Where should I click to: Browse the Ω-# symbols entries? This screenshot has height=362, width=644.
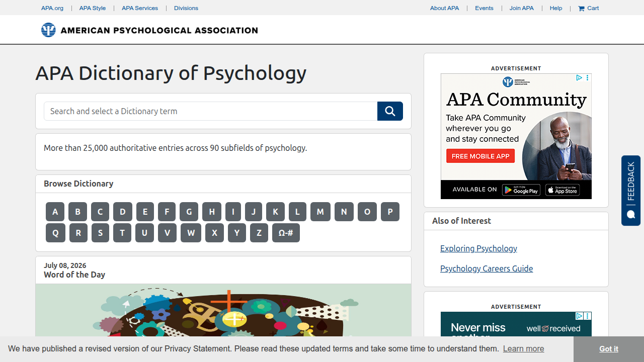286,233
